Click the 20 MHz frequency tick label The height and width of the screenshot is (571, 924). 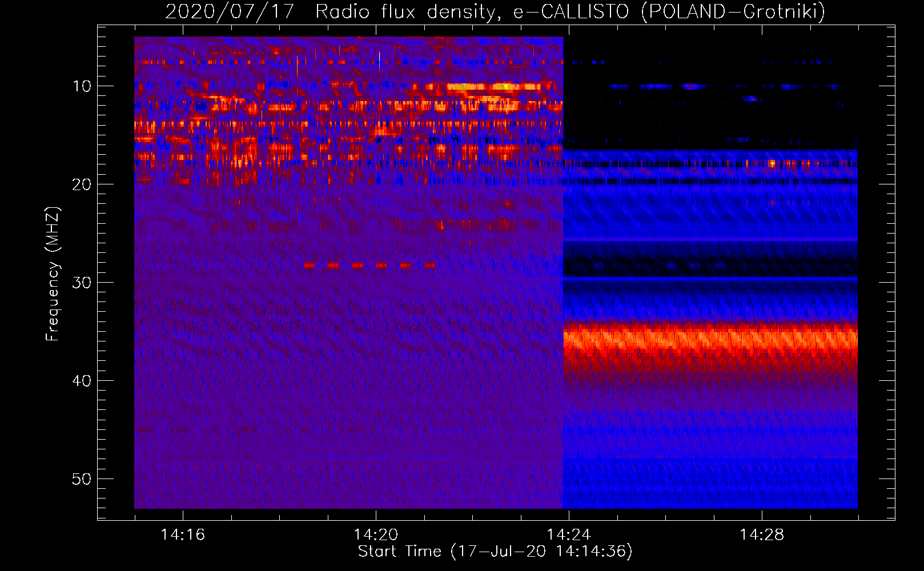82,184
